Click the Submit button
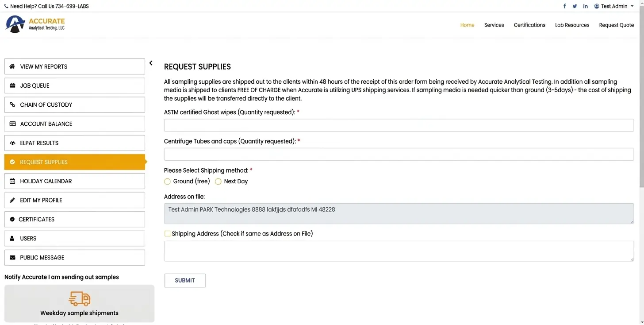 click(x=185, y=280)
